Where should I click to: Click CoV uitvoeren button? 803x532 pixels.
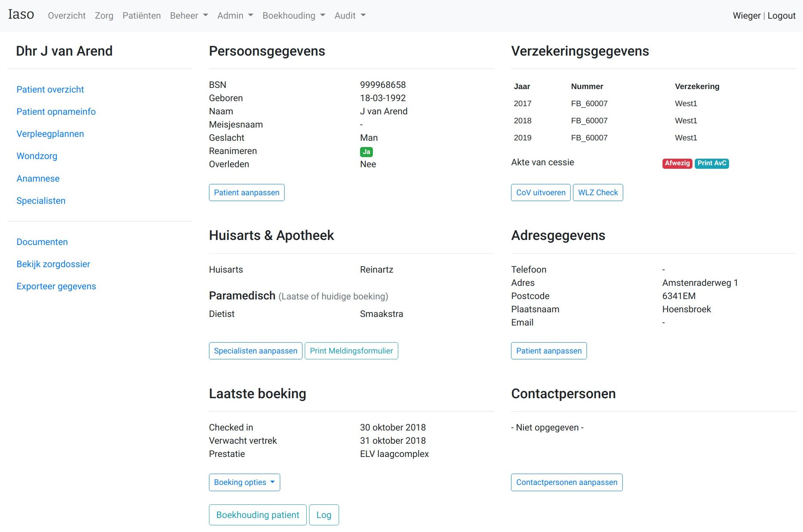click(540, 192)
